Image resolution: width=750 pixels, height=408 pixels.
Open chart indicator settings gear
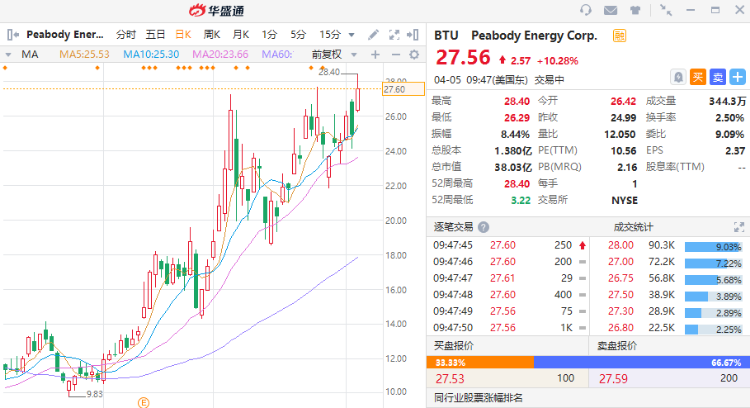(414, 55)
